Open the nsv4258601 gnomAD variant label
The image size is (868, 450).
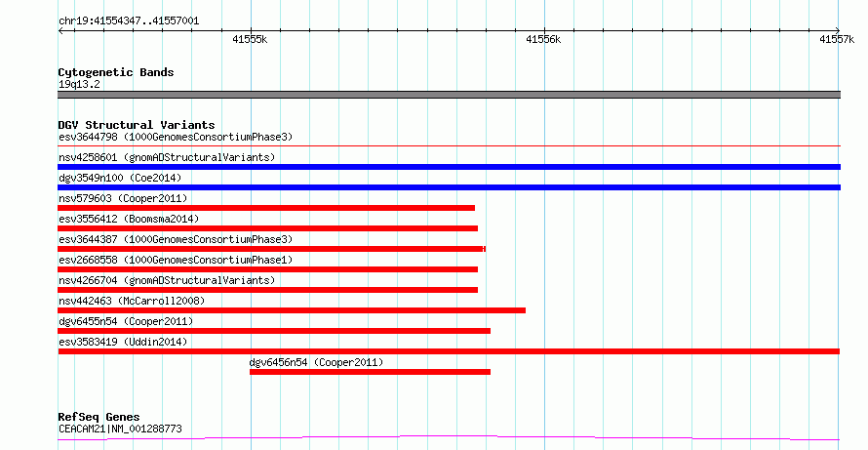[167, 157]
